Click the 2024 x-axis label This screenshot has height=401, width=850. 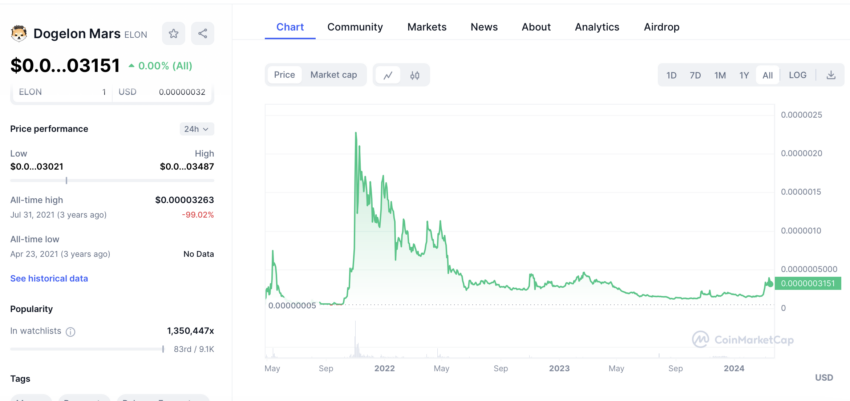tap(735, 368)
